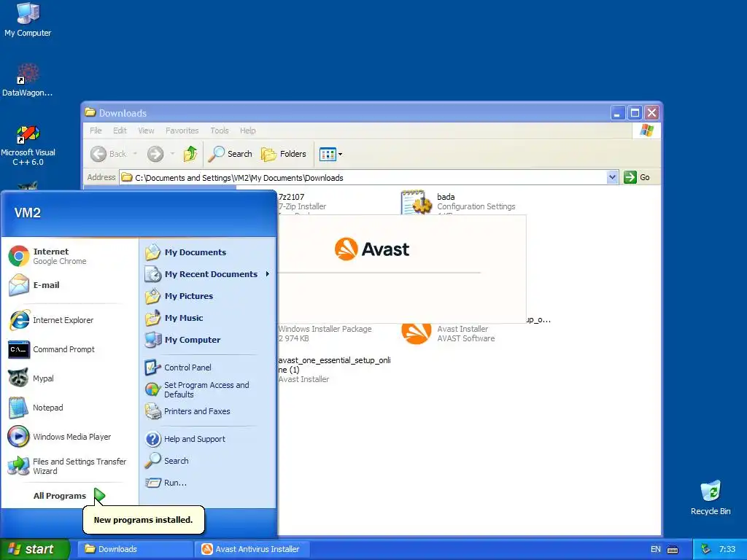Open the Tools menu

pos(220,131)
